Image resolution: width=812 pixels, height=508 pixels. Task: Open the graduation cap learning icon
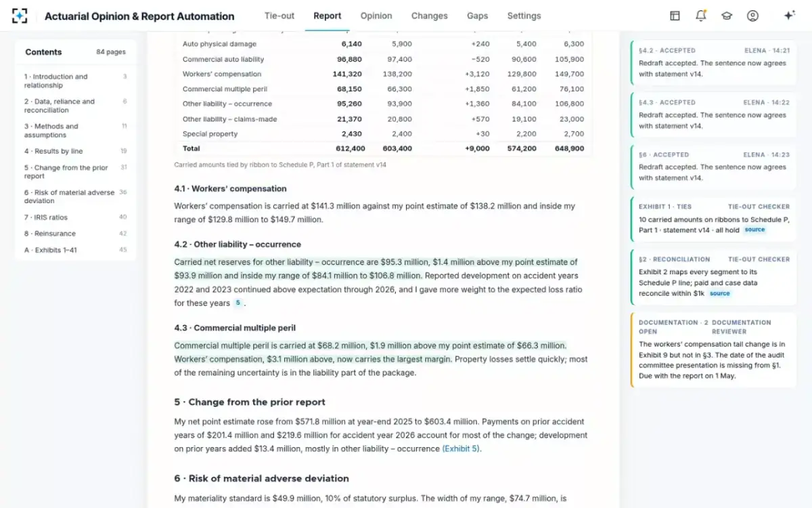click(x=727, y=16)
